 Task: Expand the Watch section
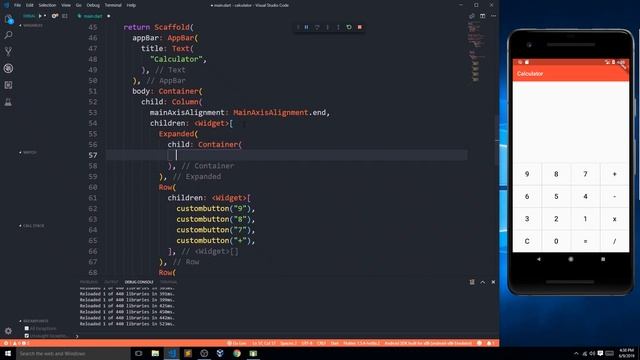point(28,152)
